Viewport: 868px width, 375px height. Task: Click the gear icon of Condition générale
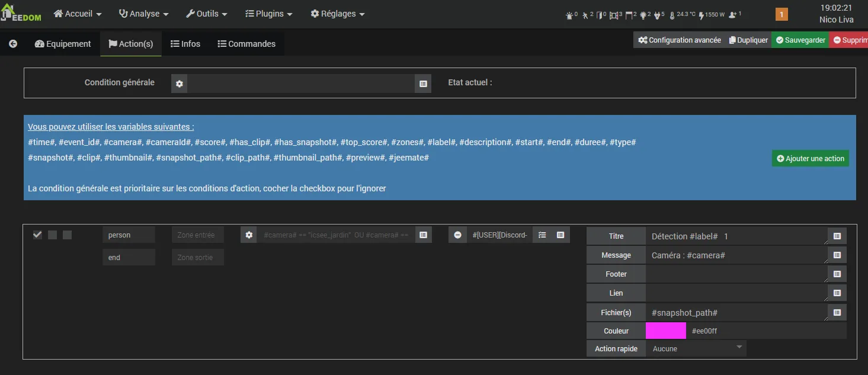pyautogui.click(x=179, y=84)
